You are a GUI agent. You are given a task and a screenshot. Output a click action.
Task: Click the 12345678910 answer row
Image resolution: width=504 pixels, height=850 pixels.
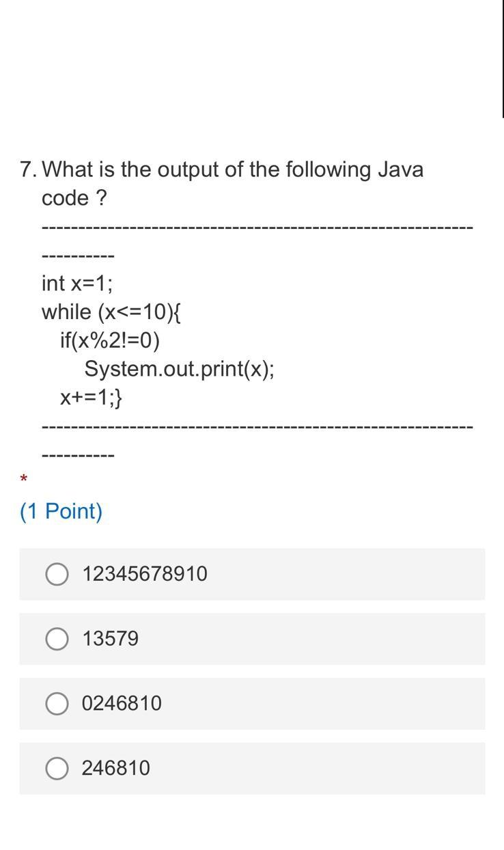[x=252, y=574]
